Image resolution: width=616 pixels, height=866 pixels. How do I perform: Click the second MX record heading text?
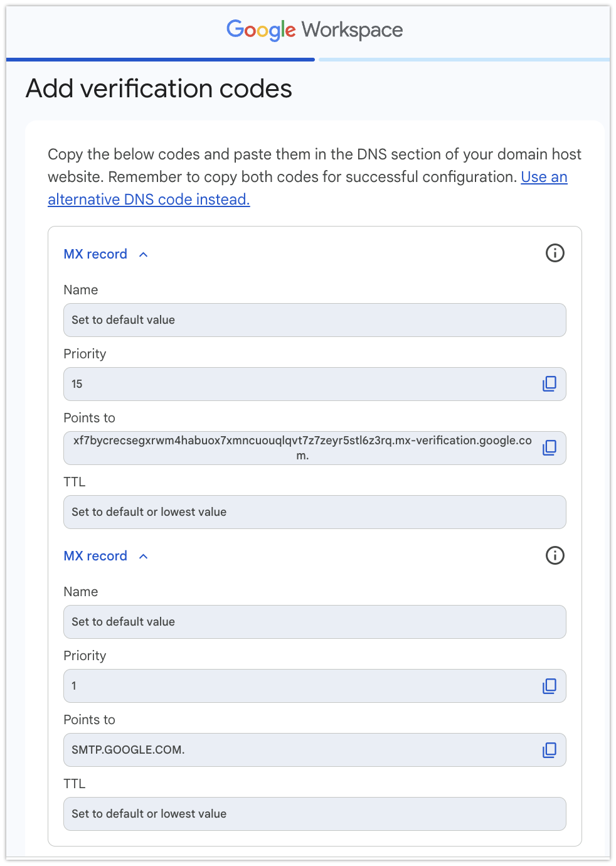(95, 556)
